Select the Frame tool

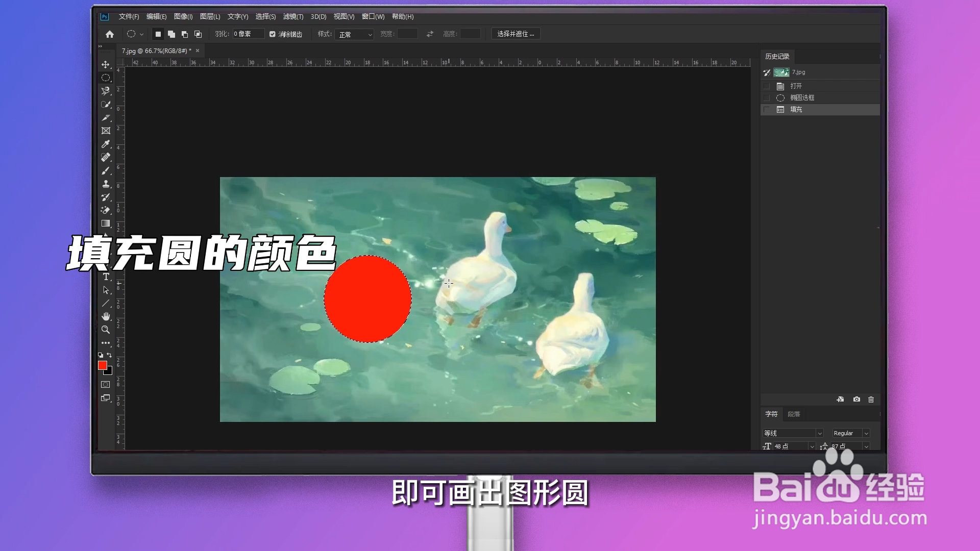point(106,131)
